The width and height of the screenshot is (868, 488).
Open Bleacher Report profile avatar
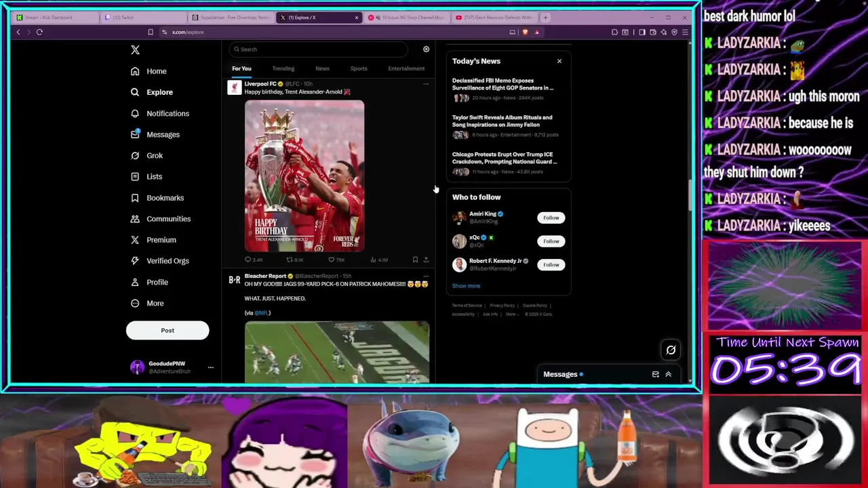pyautogui.click(x=235, y=280)
